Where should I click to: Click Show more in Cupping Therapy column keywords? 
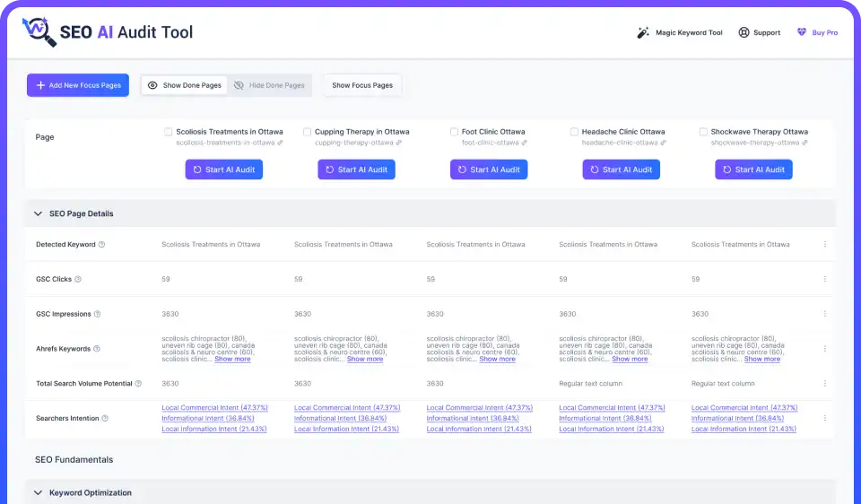coord(365,359)
